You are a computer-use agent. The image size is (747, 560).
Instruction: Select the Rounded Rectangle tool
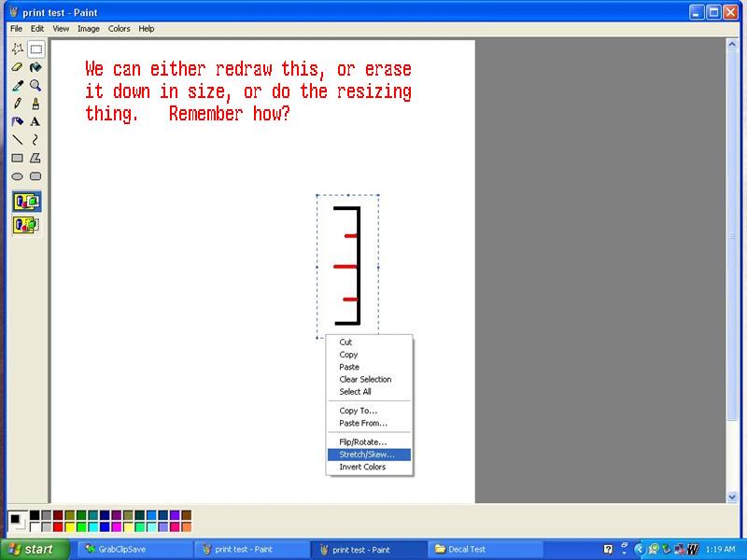35,176
